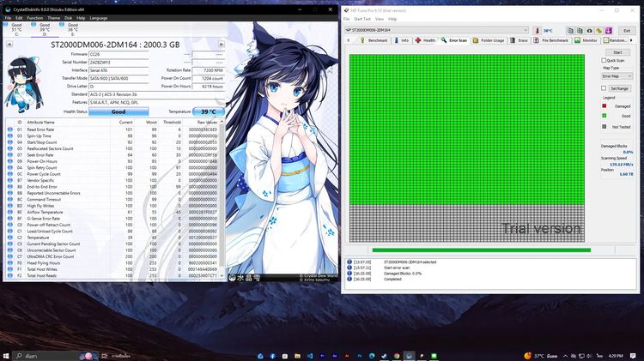The width and height of the screenshot is (644, 361).
Task: Switch to File Benchmark tab
Action: pos(550,40)
